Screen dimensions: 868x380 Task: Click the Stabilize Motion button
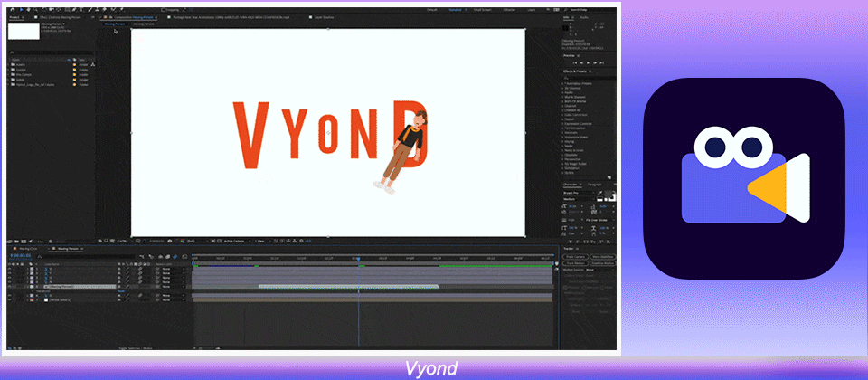tap(603, 263)
